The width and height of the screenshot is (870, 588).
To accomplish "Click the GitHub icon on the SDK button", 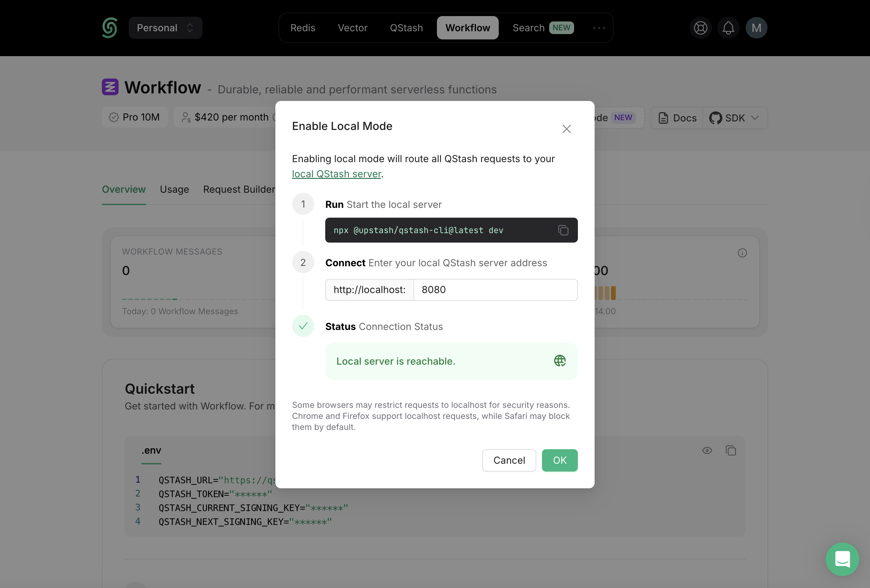I will [715, 118].
